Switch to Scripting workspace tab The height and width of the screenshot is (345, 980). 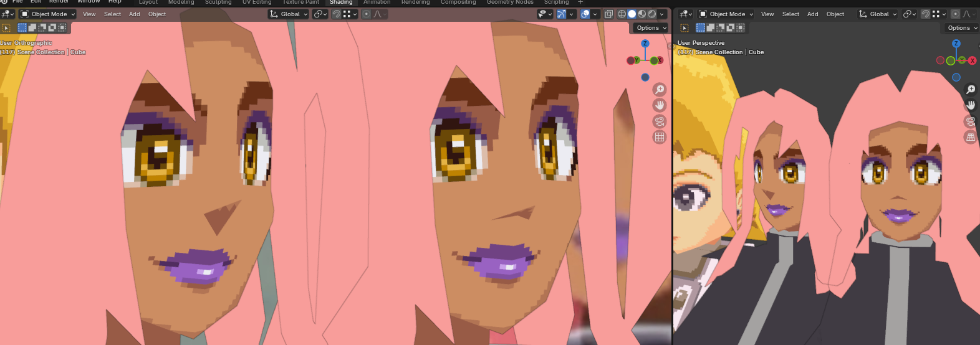point(556,2)
